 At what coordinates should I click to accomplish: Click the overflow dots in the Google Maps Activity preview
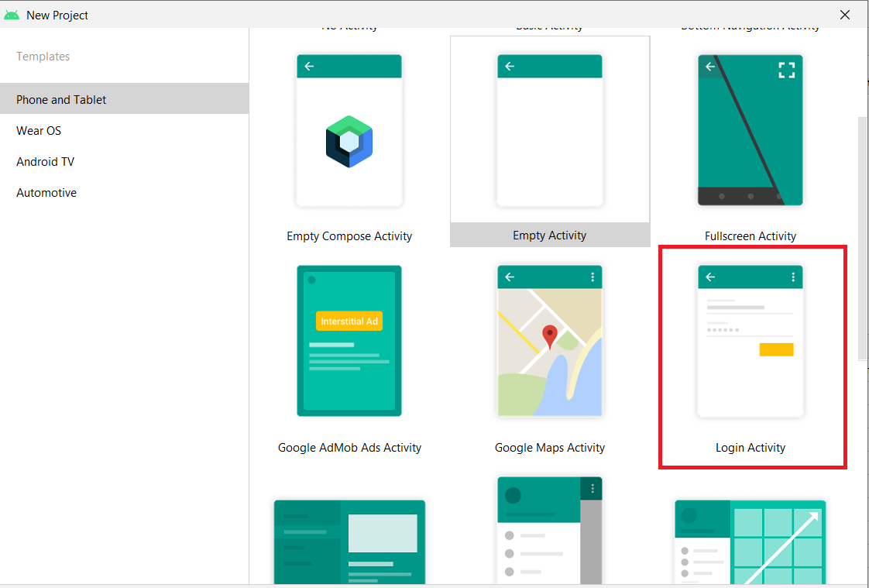tap(592, 277)
